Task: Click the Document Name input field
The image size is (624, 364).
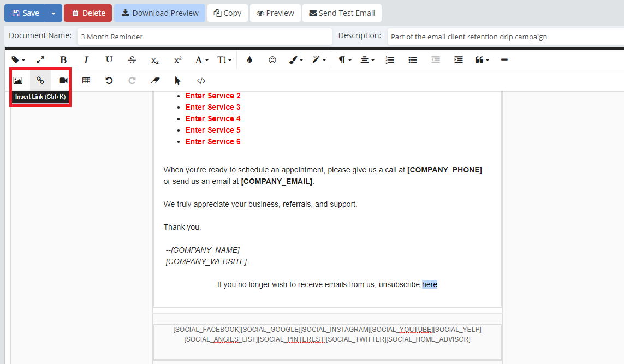Action: pyautogui.click(x=204, y=37)
